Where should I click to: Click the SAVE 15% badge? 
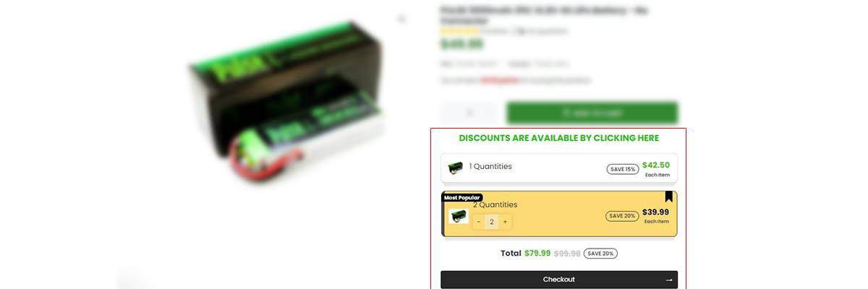[x=622, y=169]
